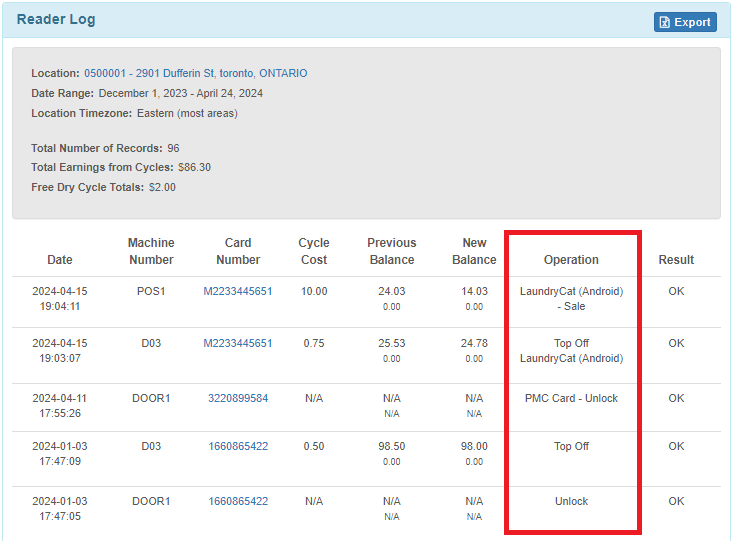The width and height of the screenshot is (731, 541).
Task: Click the Machine Number column header
Action: tap(151, 251)
